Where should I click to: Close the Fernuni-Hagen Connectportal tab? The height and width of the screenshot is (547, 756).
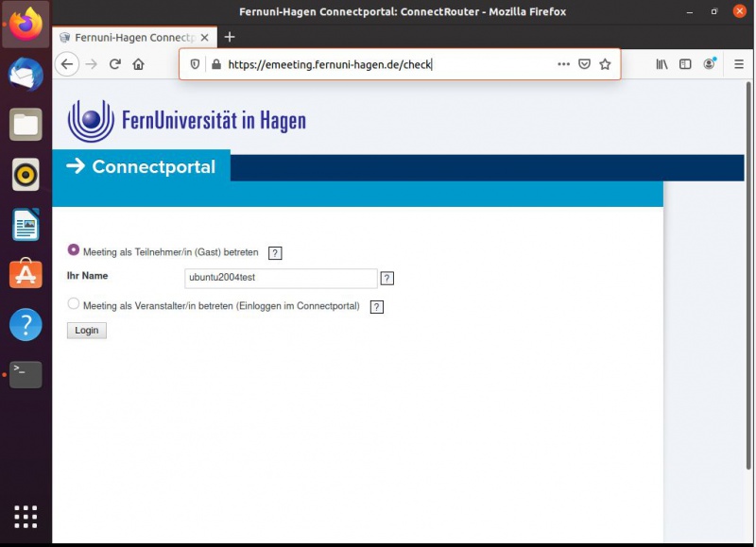coord(205,38)
